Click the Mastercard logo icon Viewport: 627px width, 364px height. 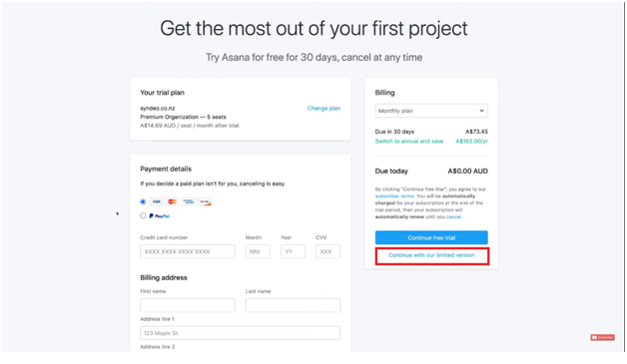point(172,201)
